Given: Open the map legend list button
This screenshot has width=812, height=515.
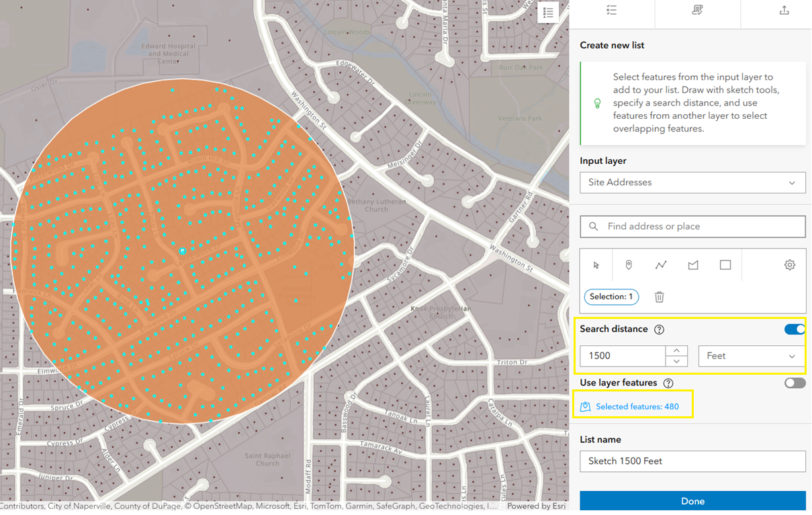Looking at the screenshot, I should pos(548,13).
